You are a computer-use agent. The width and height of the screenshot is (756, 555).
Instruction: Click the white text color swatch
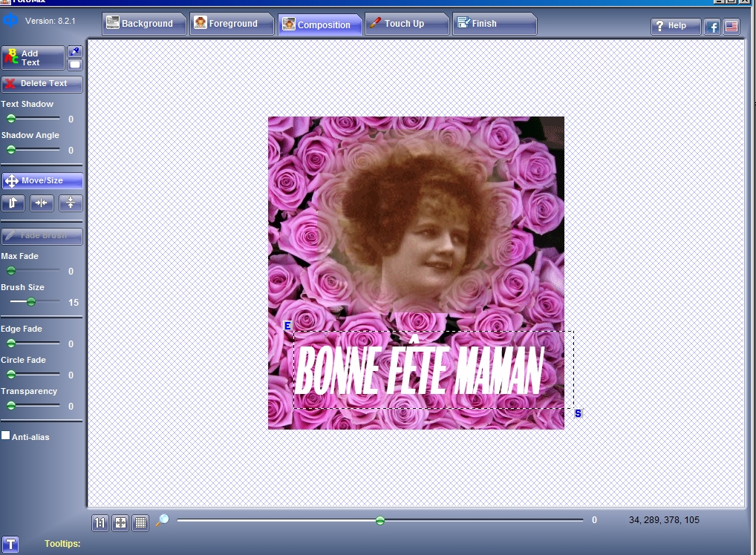click(75, 65)
